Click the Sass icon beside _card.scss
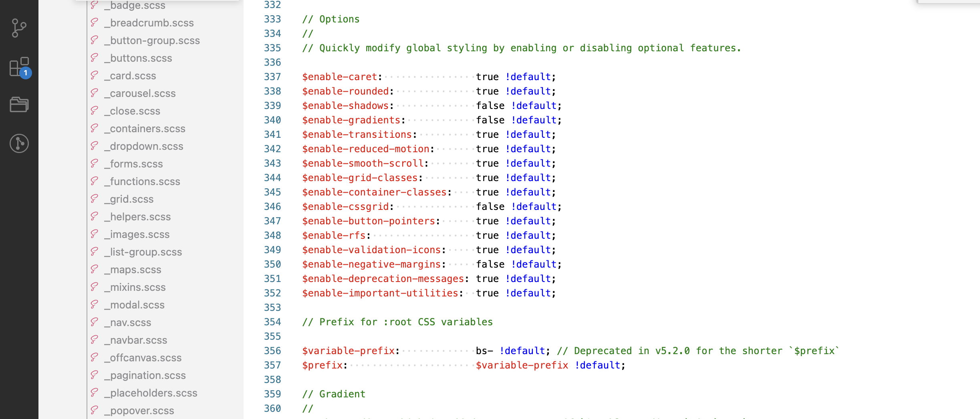980x419 pixels. [x=95, y=75]
